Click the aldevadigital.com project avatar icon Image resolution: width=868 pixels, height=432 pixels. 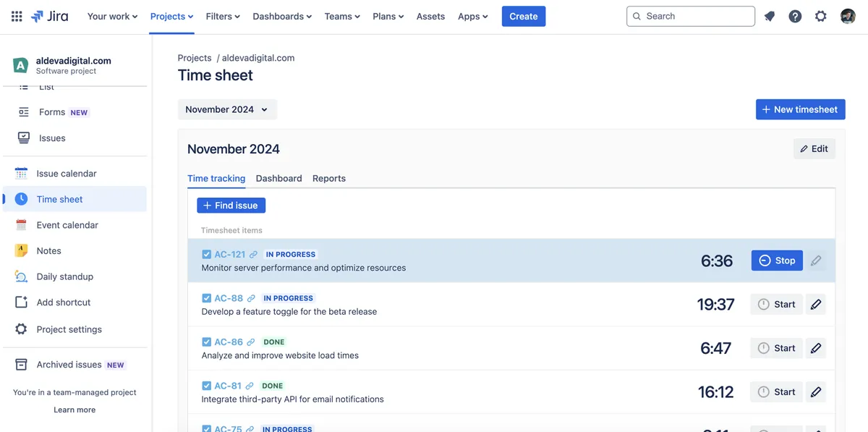click(x=21, y=65)
